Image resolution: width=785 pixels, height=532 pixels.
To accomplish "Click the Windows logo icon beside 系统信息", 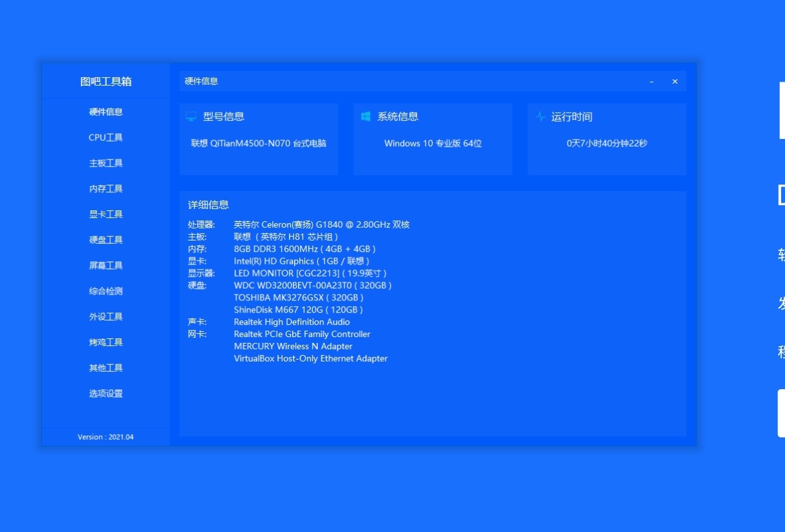I will (x=365, y=116).
